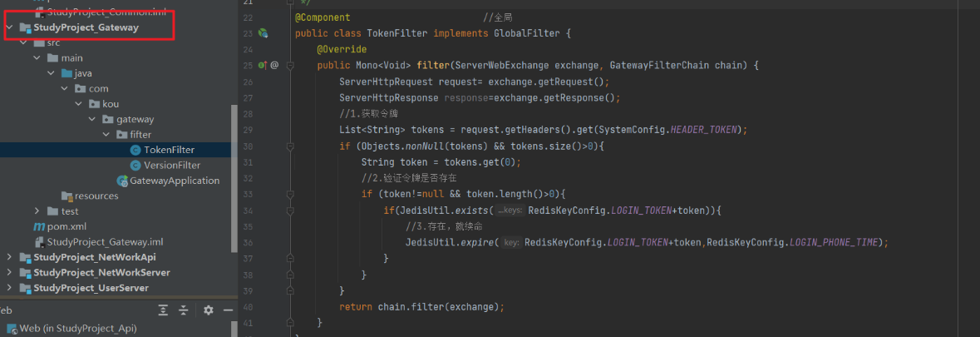Click the Maven icon beside pom.xml
The width and height of the screenshot is (980, 337).
(x=39, y=226)
